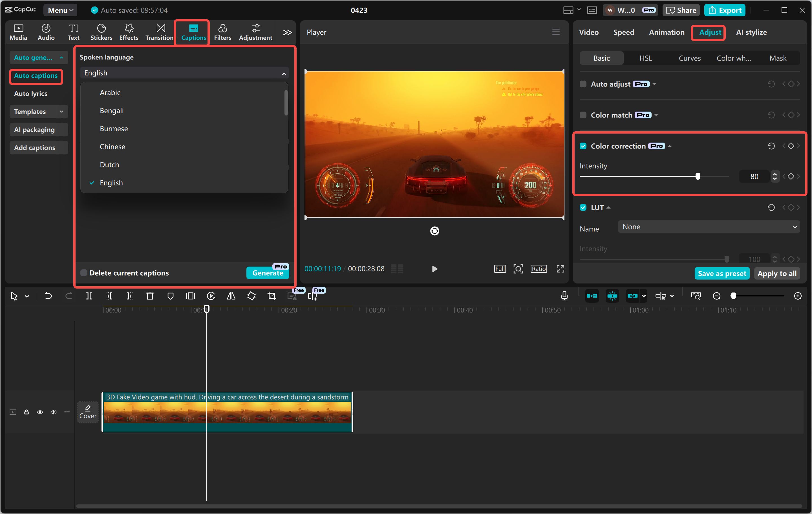812x514 pixels.
Task: Select the Crop tool in the timeline toolbar
Action: [272, 296]
